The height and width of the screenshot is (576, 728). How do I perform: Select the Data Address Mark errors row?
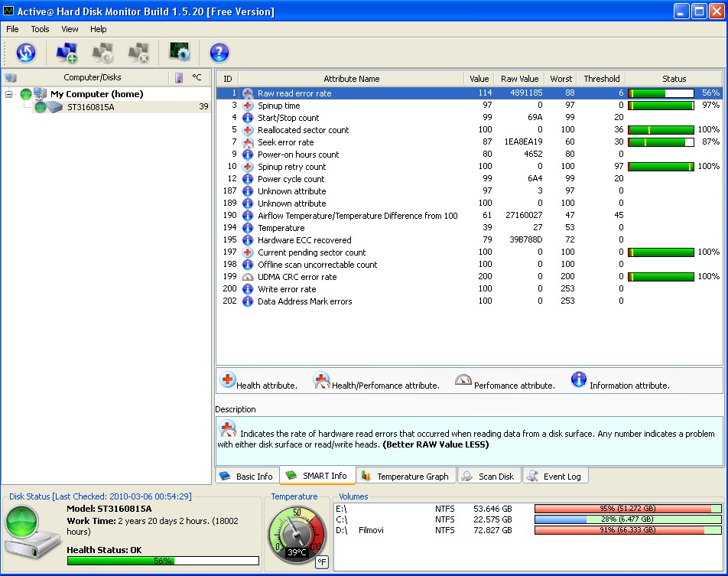[470, 301]
